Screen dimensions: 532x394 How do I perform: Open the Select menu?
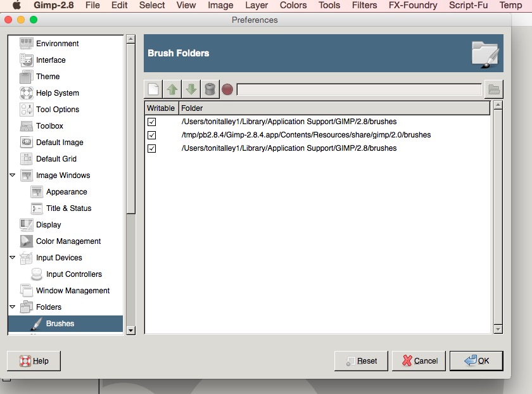tap(152, 5)
